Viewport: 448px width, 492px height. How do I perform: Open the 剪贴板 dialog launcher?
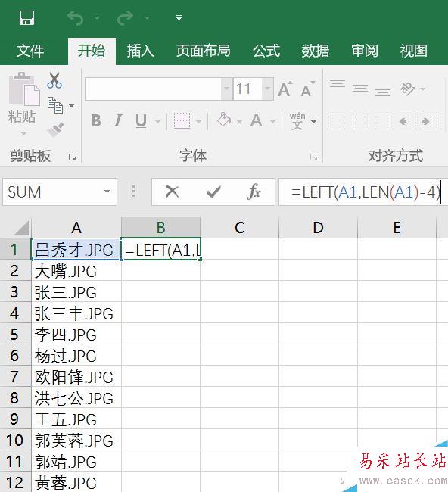click(72, 157)
